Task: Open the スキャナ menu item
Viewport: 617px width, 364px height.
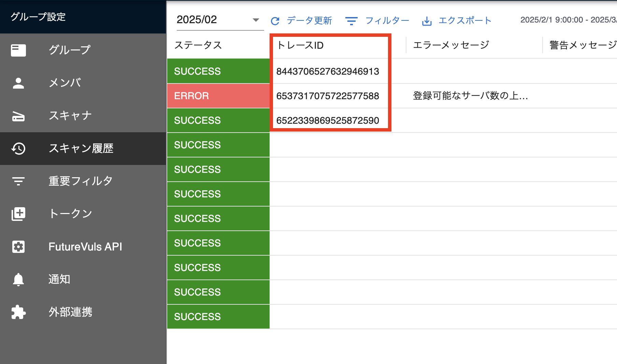Action: coord(83,116)
